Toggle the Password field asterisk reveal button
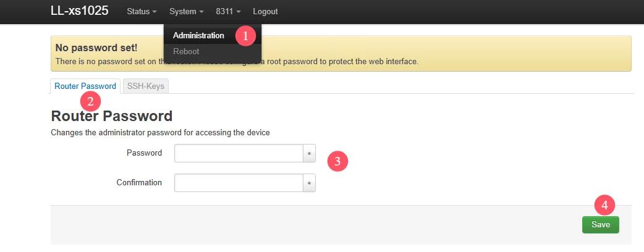This screenshot has width=644, height=252. click(x=309, y=154)
